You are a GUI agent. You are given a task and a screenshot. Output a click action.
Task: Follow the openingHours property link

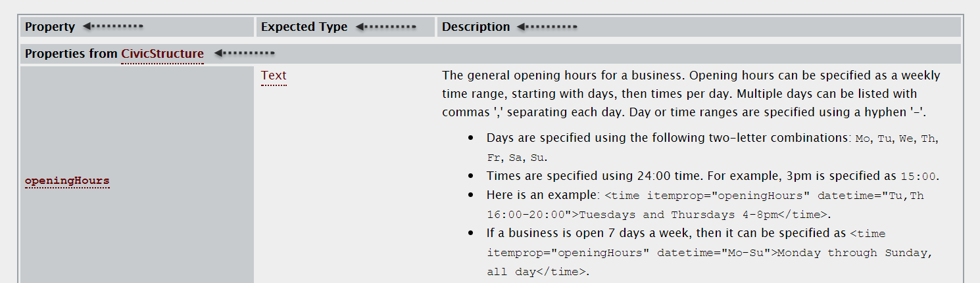point(67,181)
